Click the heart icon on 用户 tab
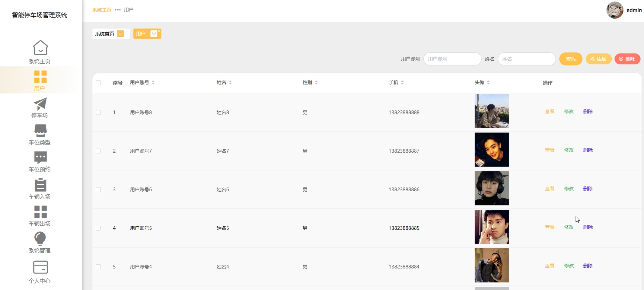 [154, 33]
